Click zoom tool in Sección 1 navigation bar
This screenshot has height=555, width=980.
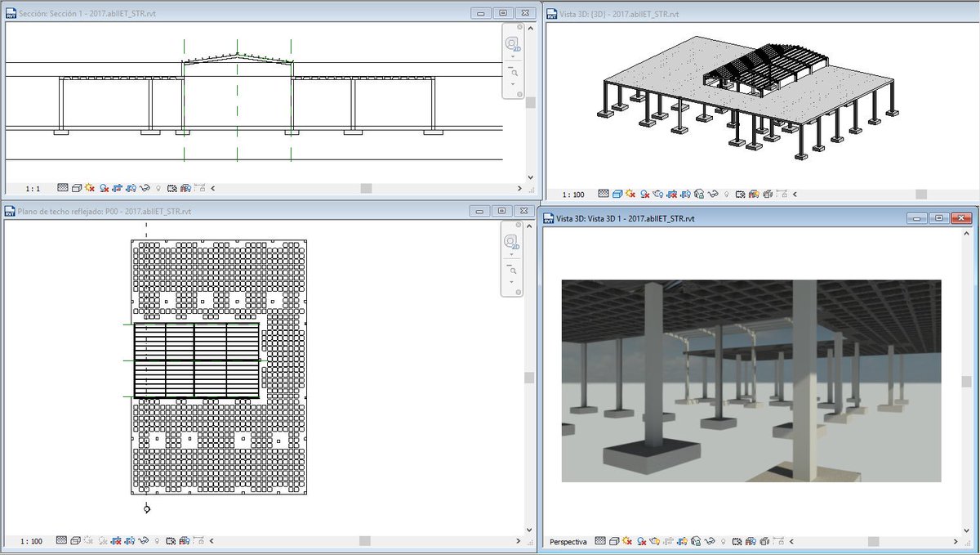tap(513, 72)
